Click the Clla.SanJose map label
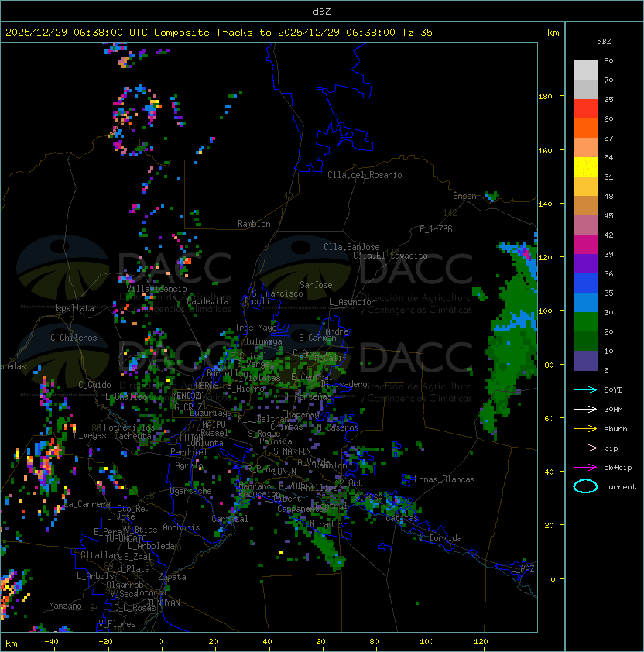The image size is (644, 652). tap(351, 247)
